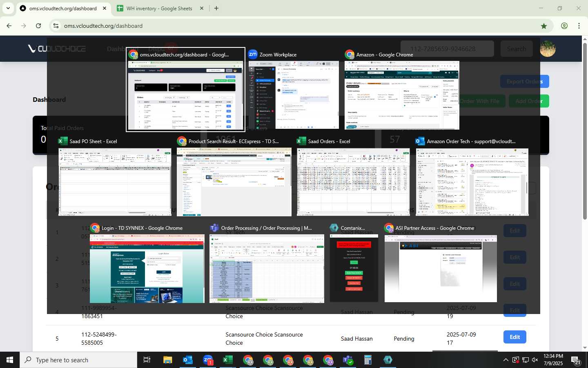This screenshot has height=368, width=588.
Task: Click the page's vertical scrollbar
Action: pos(585,131)
